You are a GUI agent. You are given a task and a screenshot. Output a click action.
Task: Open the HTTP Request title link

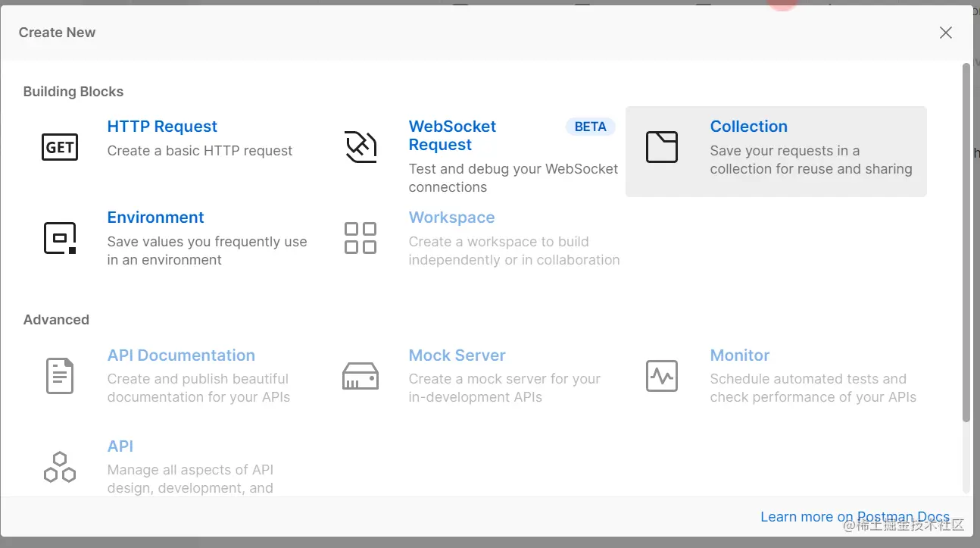pyautogui.click(x=162, y=127)
